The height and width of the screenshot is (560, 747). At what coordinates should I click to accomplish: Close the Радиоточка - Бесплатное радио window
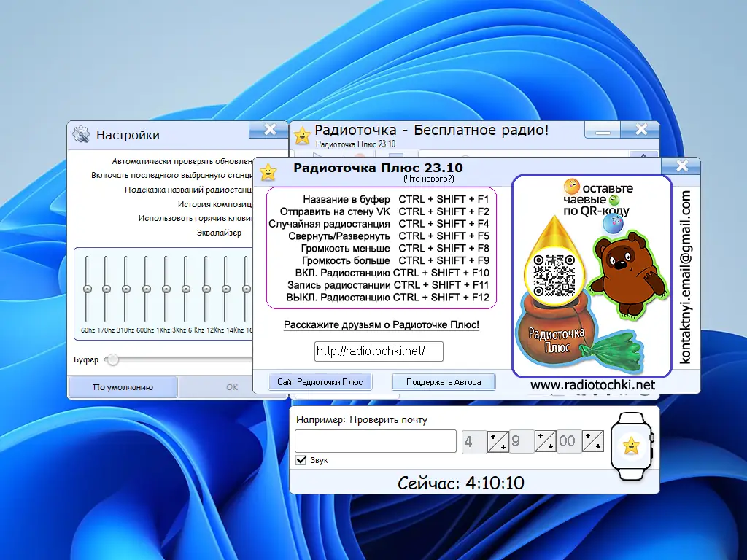[640, 129]
